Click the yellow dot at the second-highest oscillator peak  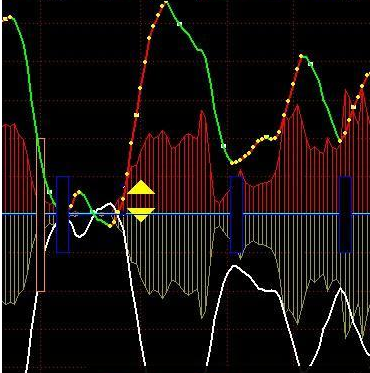301,56
